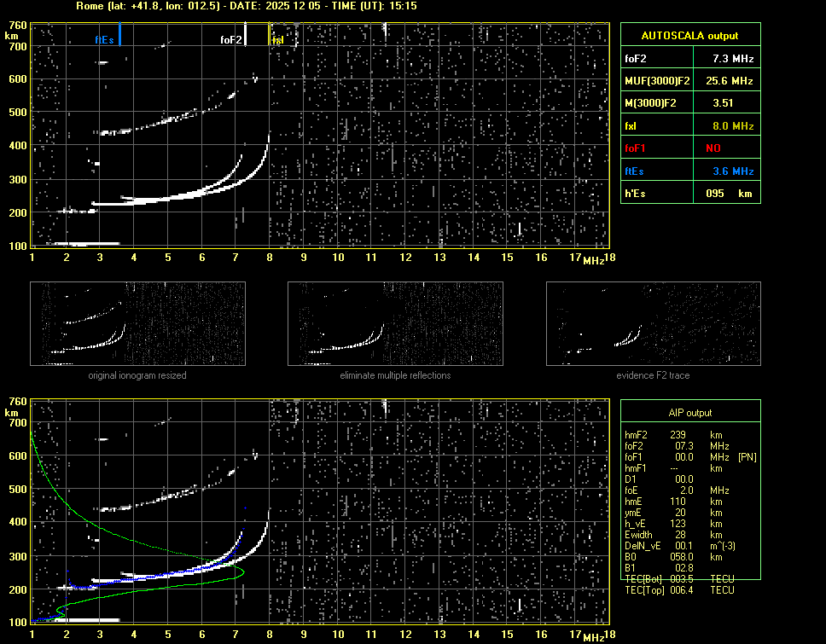The image size is (826, 644).
Task: Select the original ionogram resized thumbnail
Action: (137, 323)
